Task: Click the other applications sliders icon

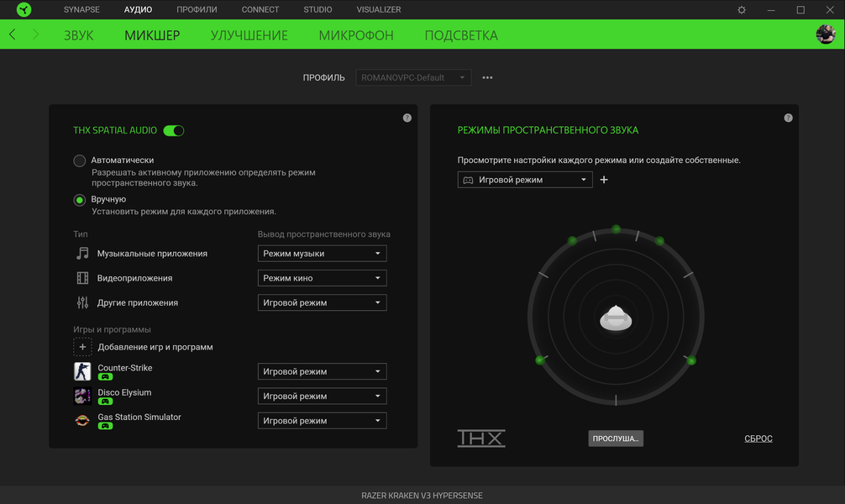Action: tap(82, 302)
